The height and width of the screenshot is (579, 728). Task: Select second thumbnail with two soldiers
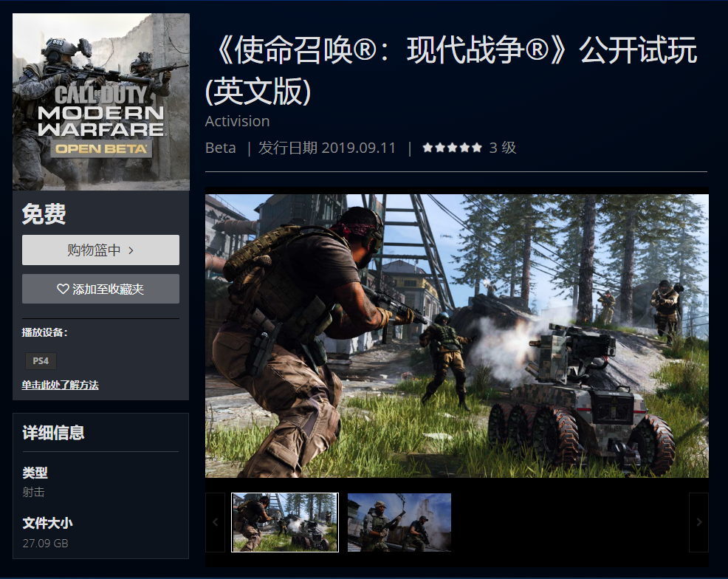click(399, 522)
